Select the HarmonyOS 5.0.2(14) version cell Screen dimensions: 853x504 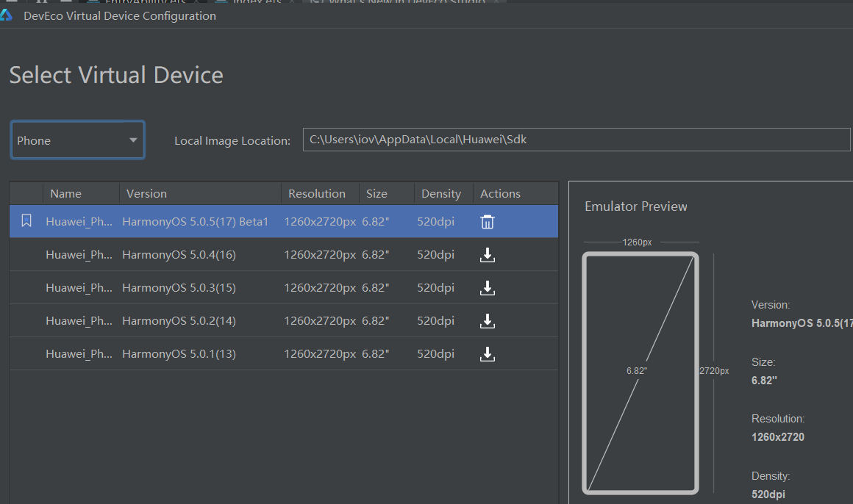point(179,321)
